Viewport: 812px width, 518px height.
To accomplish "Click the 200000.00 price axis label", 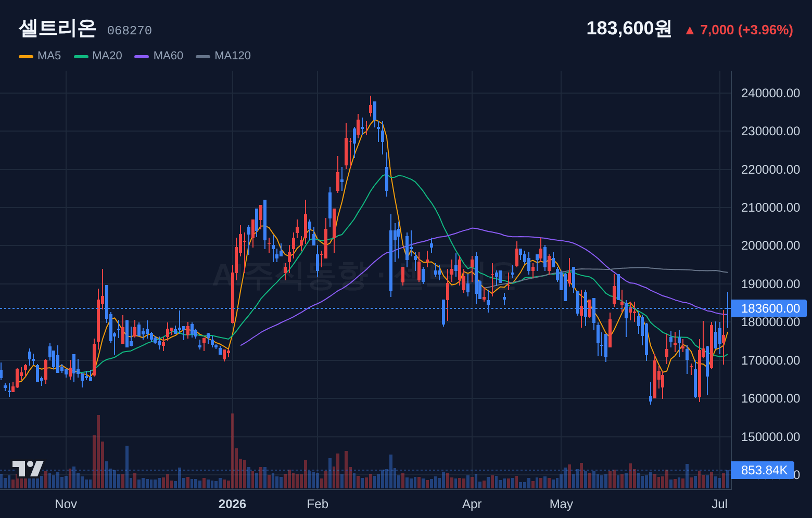I will coord(770,245).
